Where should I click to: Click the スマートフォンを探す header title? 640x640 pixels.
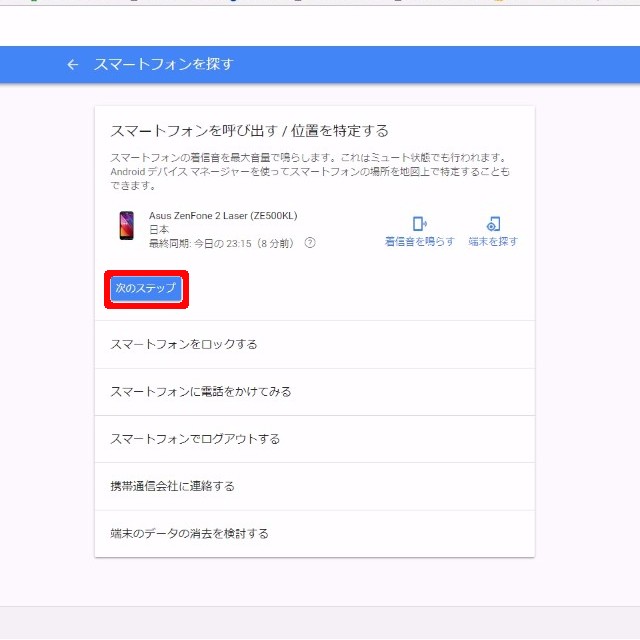[x=164, y=64]
